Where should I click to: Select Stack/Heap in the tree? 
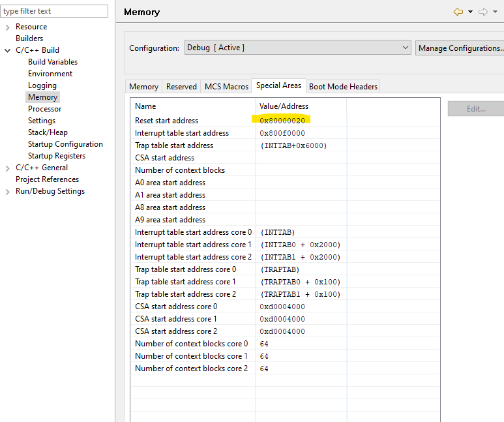(48, 132)
